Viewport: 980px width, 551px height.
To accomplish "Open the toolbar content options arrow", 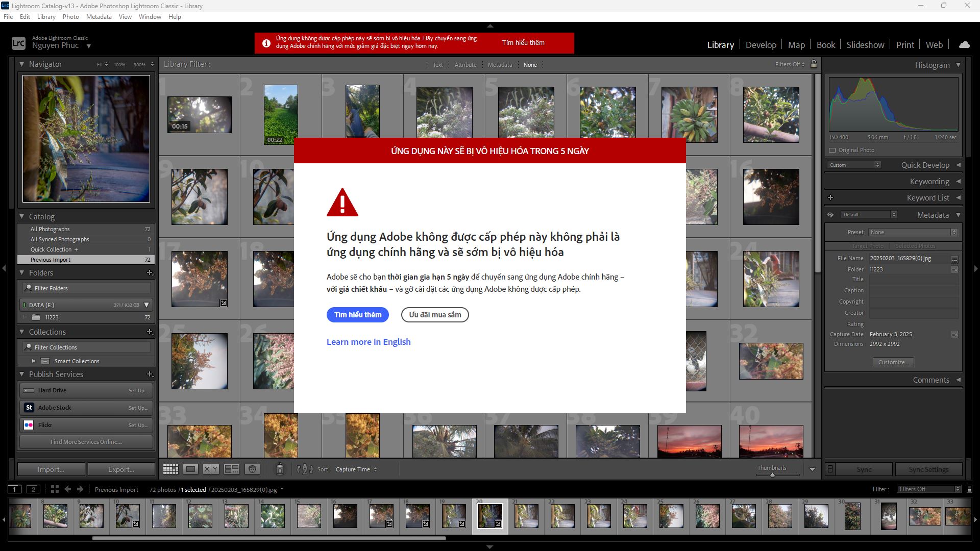I will click(x=812, y=469).
